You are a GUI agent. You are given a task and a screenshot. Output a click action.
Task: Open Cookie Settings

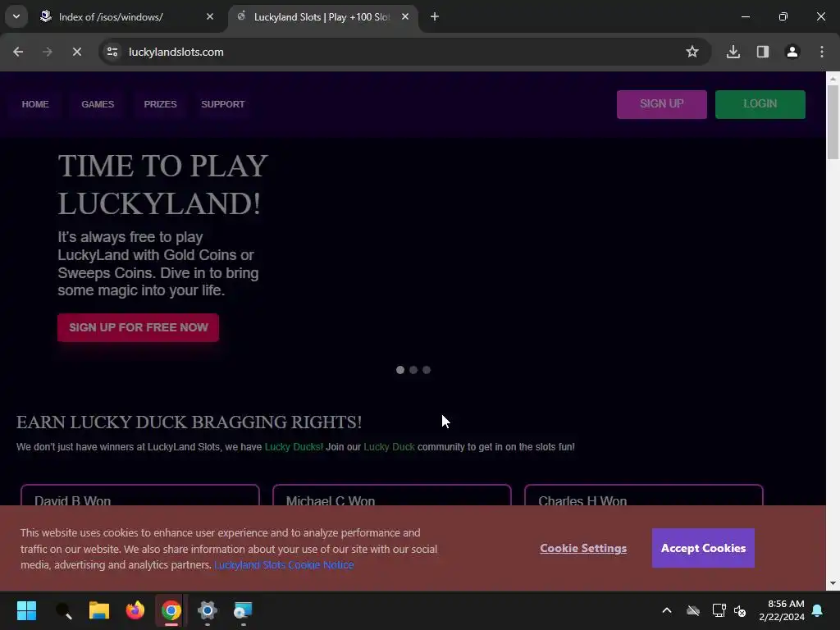(x=583, y=548)
